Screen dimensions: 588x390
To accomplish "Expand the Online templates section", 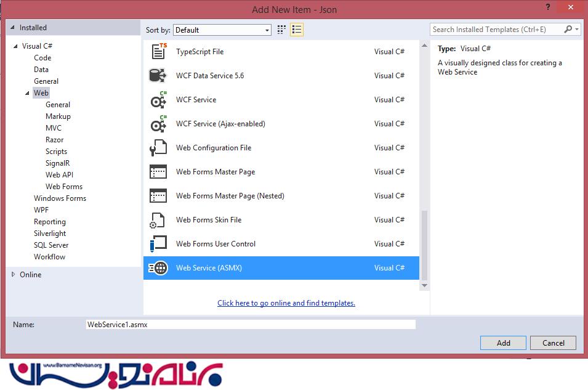I will [x=14, y=275].
